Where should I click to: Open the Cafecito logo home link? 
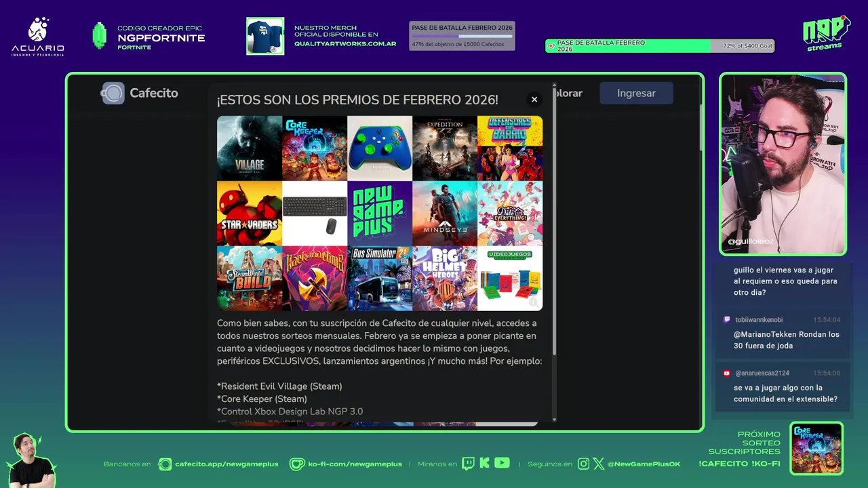click(x=140, y=93)
